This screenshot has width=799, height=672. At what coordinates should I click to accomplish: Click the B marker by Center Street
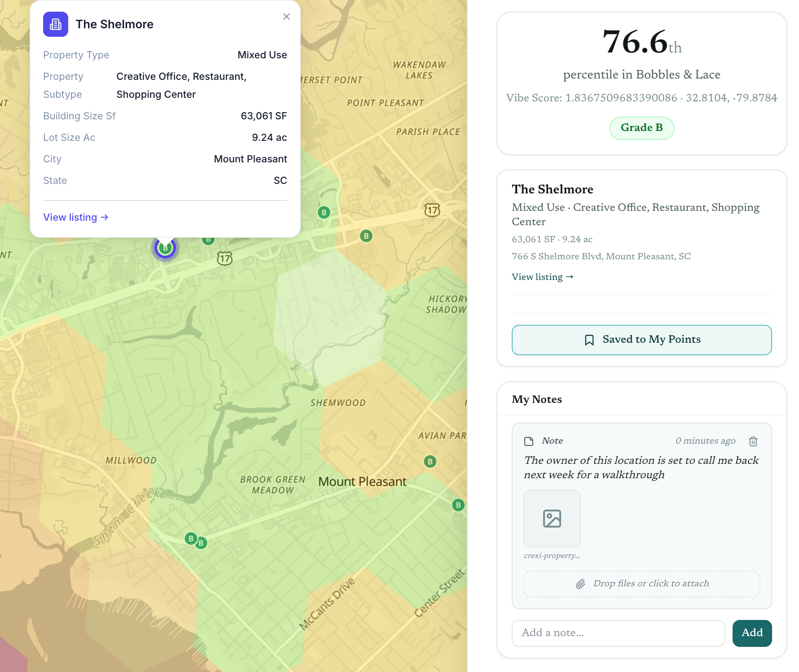coord(458,505)
